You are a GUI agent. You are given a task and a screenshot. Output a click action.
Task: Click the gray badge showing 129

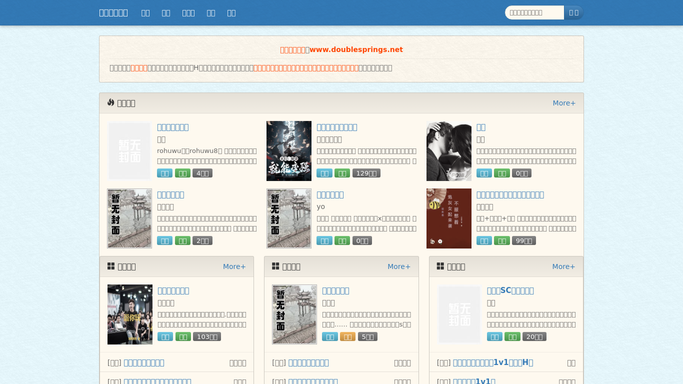pyautogui.click(x=366, y=173)
